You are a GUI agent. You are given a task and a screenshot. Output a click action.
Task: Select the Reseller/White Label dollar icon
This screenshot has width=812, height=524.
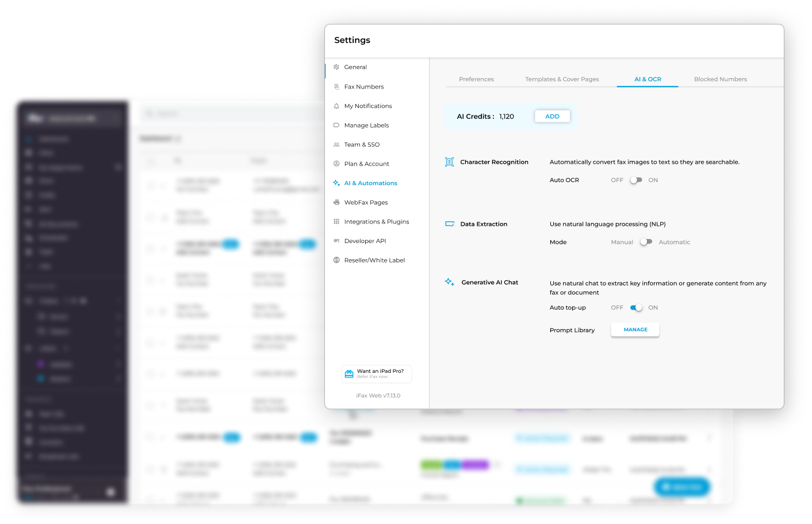[336, 260]
